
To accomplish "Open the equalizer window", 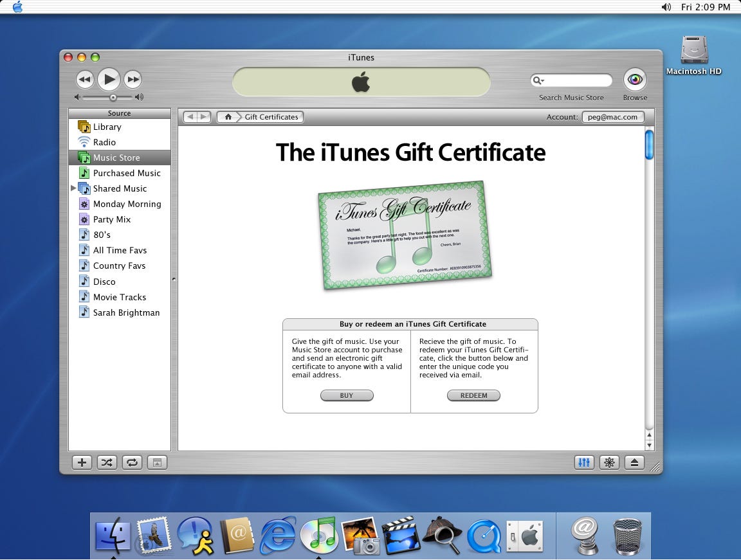I will click(584, 462).
